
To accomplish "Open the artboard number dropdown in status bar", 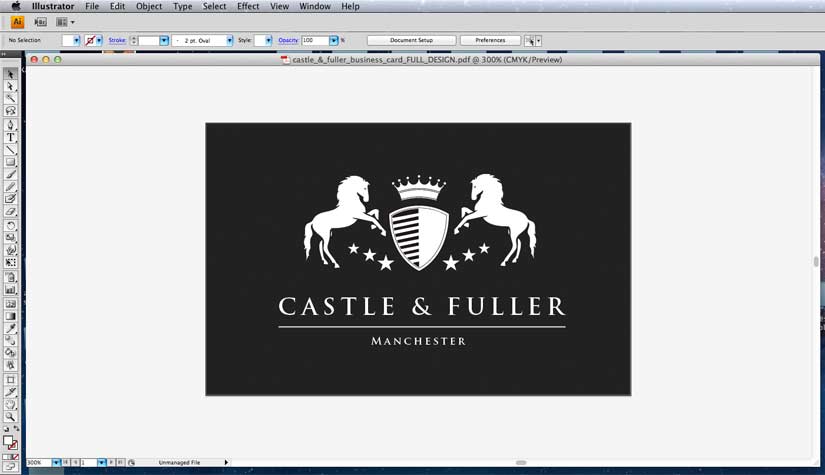I will tap(101, 462).
